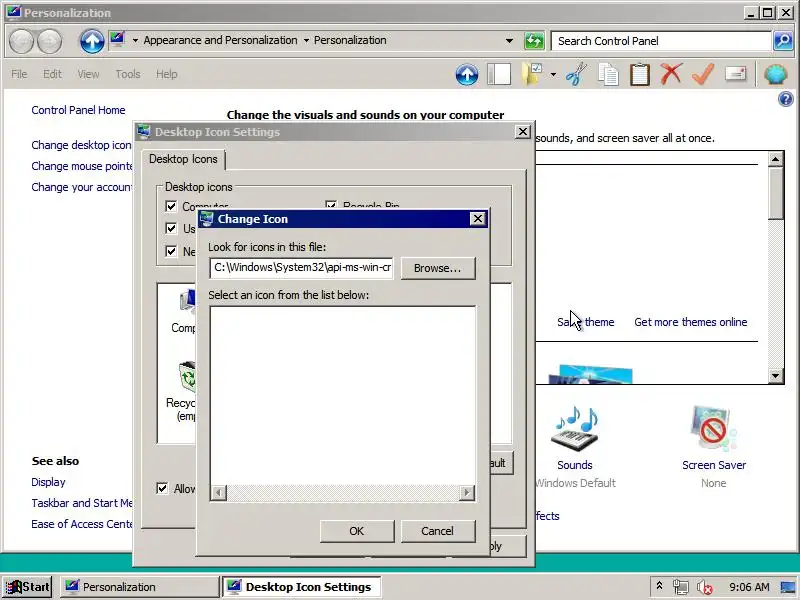Click the Change mouse pointers link
This screenshot has height=600, width=800.
pos(82,166)
